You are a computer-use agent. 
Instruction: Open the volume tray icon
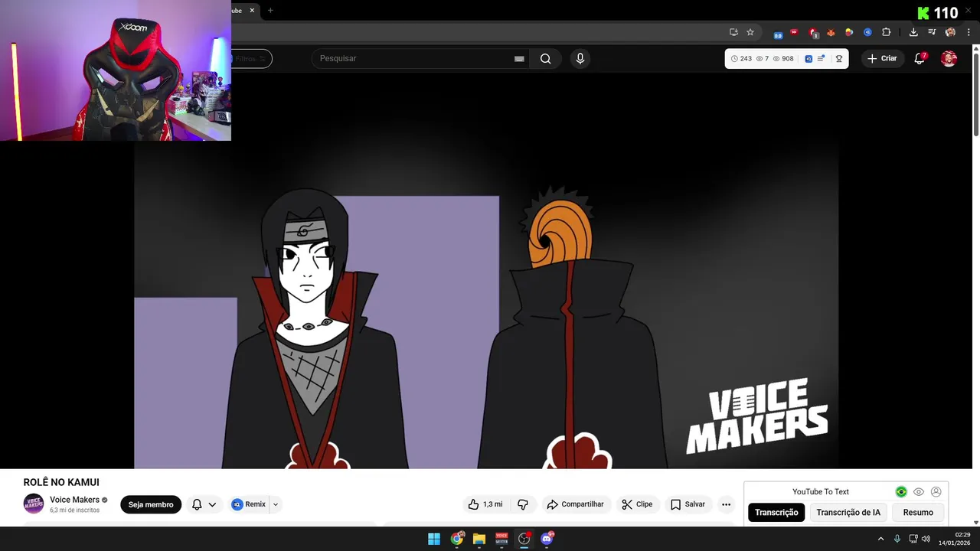point(926,539)
